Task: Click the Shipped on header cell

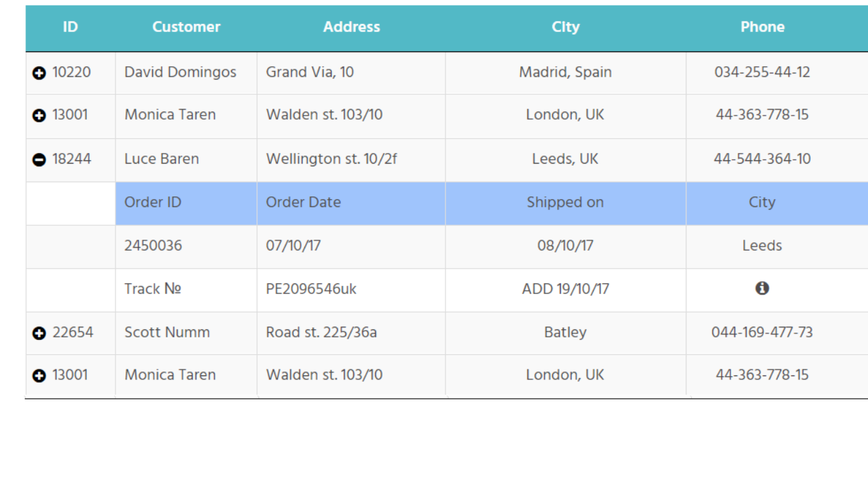Action: pyautogui.click(x=565, y=202)
